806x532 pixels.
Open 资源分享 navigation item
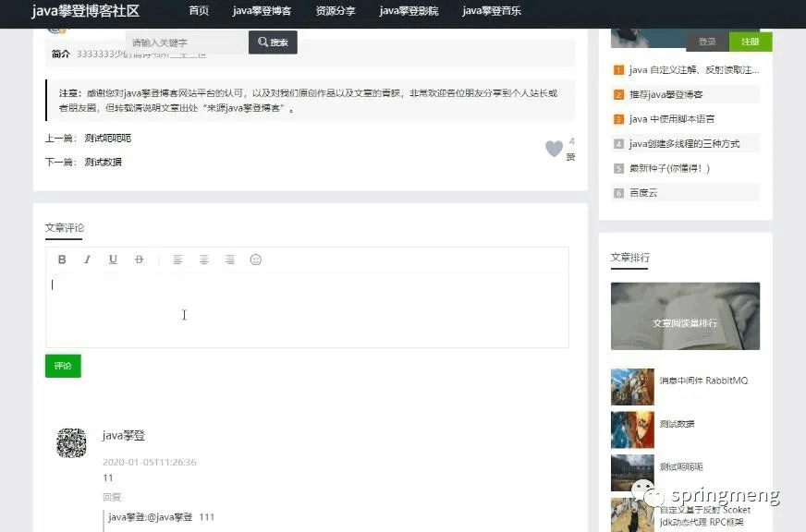click(x=336, y=11)
